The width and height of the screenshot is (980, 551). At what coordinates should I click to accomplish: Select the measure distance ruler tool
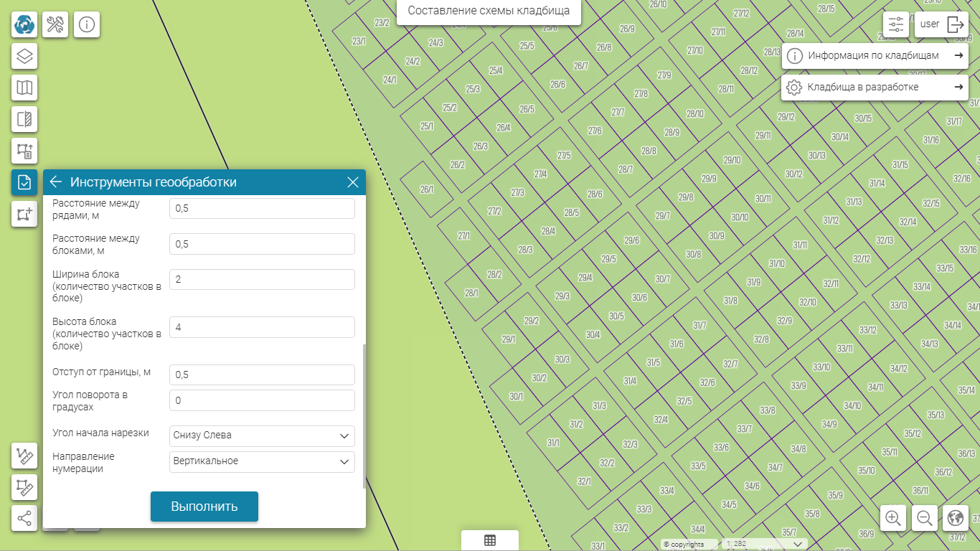[x=24, y=456]
